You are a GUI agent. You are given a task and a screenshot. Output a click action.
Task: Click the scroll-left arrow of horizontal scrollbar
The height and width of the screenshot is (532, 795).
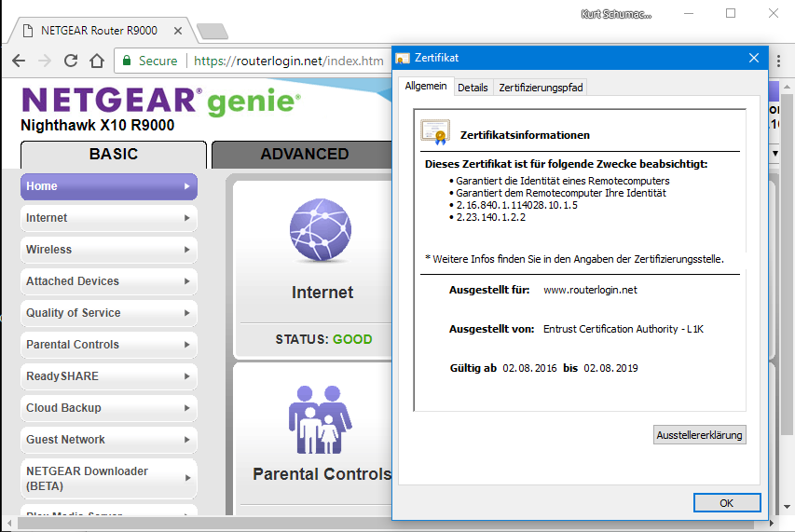(x=9, y=523)
